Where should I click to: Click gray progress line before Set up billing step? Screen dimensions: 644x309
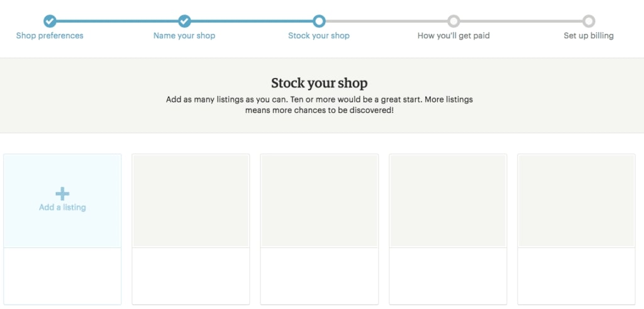521,21
